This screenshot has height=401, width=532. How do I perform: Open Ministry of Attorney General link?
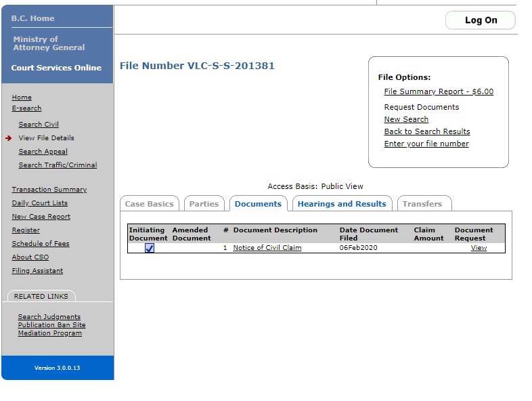click(x=49, y=43)
